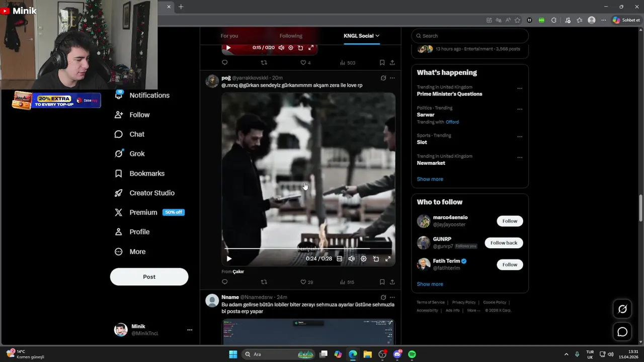Enter fullscreen on the 0:28 video

coord(388,258)
